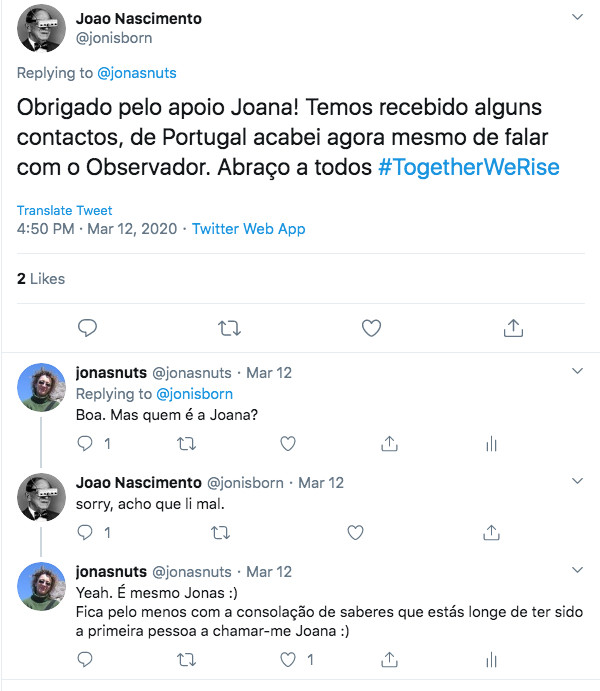This screenshot has width=600, height=691.
Task: Share the "sorry, acho que li mal." reply
Action: (x=491, y=532)
